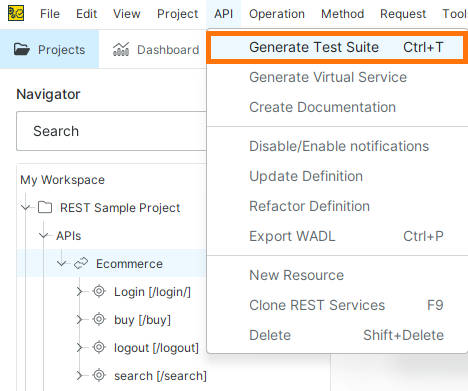Select Create Documentation menu entry
This screenshot has width=468, height=391.
tap(337, 107)
